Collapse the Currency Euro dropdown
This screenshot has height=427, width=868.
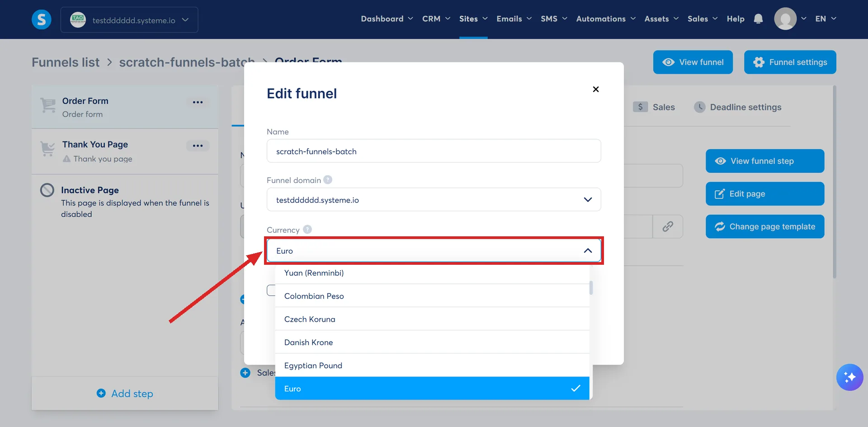click(x=434, y=250)
